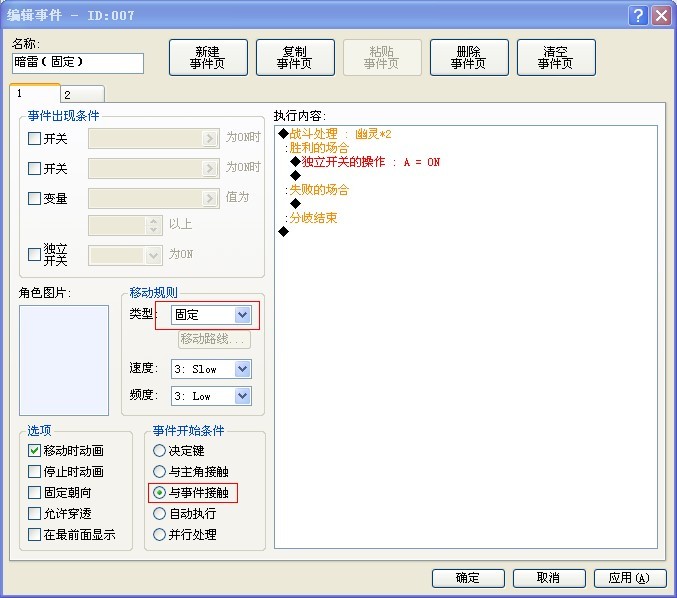677x598 pixels.
Task: Enable the second 开关 condition checkbox
Action: [x=34, y=168]
